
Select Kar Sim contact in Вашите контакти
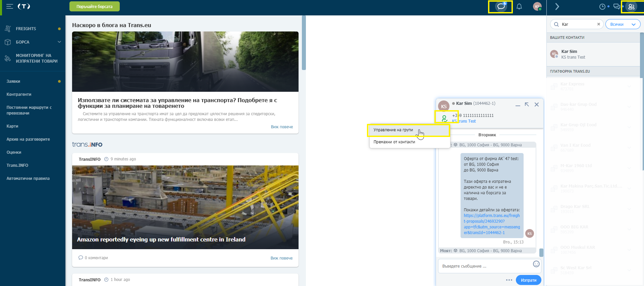[593, 54]
